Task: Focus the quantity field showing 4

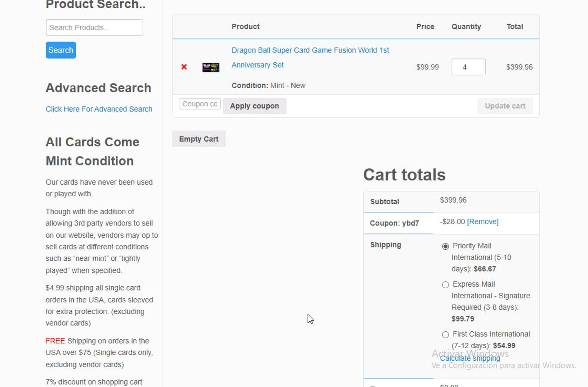Action: click(468, 67)
